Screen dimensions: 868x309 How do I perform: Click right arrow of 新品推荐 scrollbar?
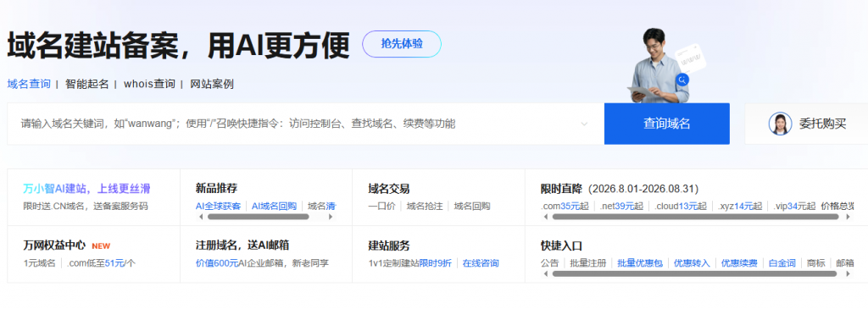(x=331, y=217)
